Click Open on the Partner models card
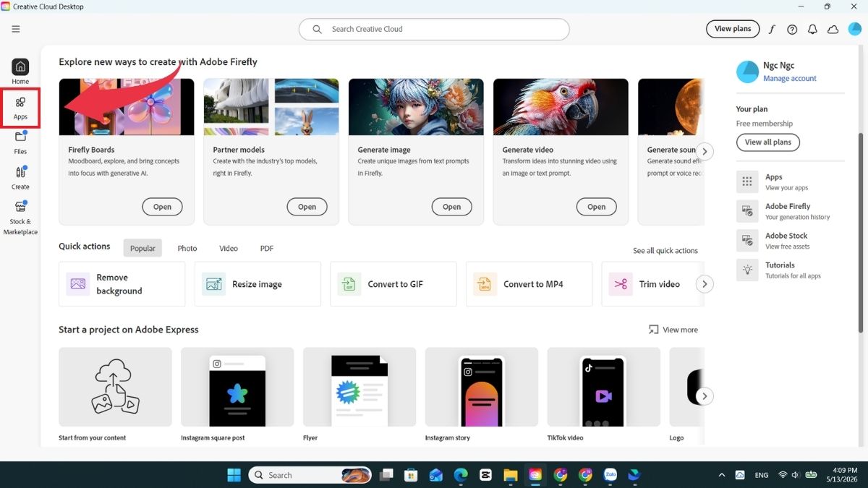The width and height of the screenshot is (868, 488). click(307, 207)
